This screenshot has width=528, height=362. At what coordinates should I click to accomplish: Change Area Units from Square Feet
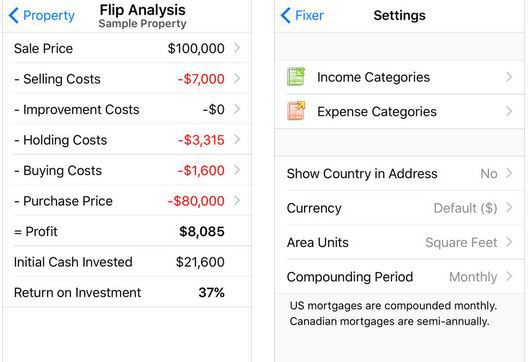(x=399, y=242)
